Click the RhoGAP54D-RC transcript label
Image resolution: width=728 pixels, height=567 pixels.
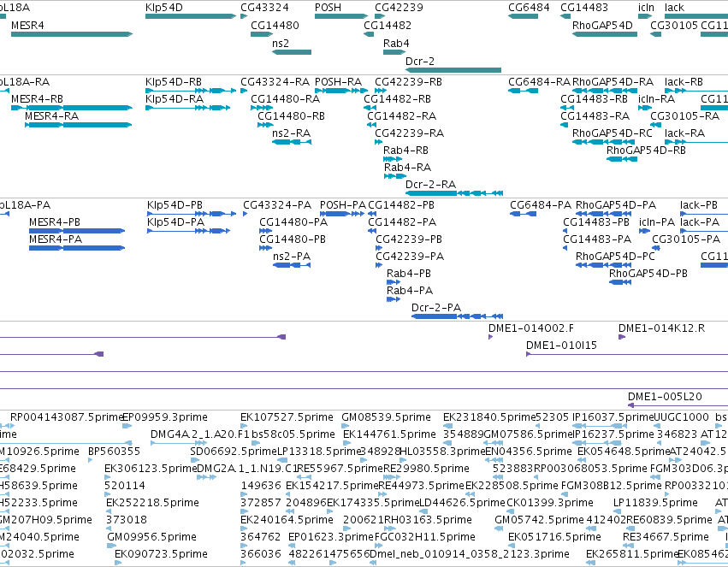(613, 133)
